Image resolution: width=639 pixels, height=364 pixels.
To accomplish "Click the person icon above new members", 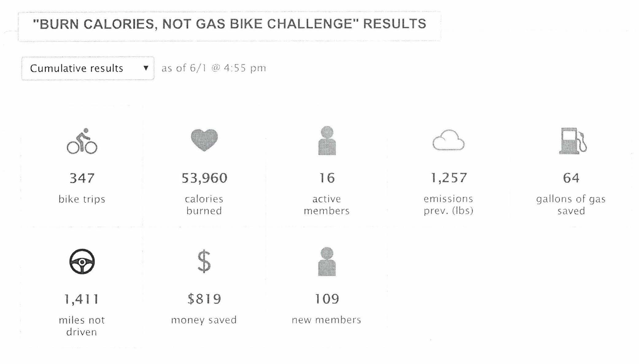I will (x=327, y=262).
